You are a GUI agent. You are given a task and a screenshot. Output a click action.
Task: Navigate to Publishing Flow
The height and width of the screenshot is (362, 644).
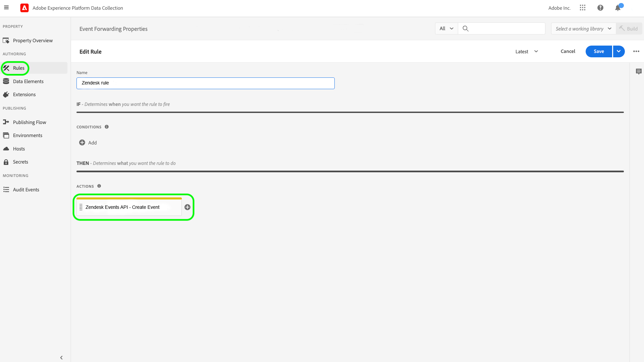click(x=30, y=122)
